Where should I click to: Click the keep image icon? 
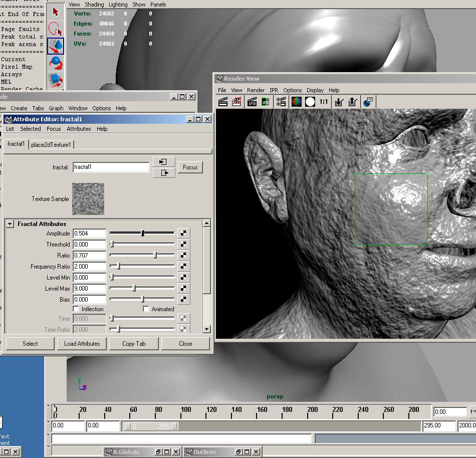339,102
